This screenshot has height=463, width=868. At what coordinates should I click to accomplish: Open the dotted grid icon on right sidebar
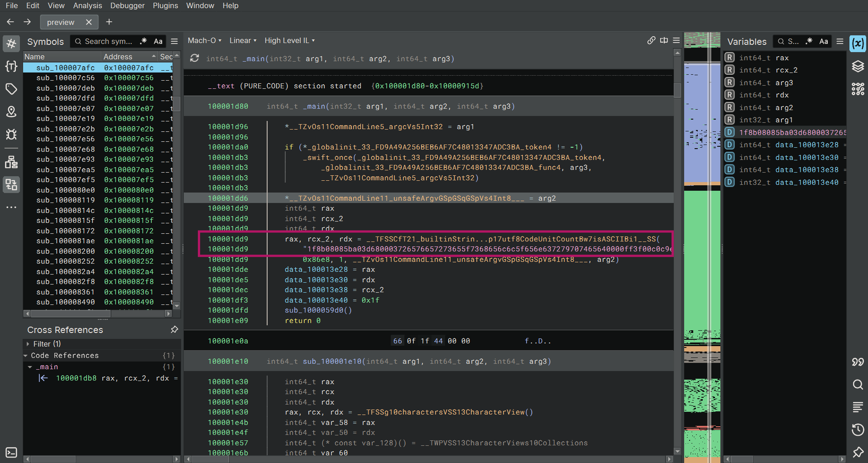(x=858, y=89)
